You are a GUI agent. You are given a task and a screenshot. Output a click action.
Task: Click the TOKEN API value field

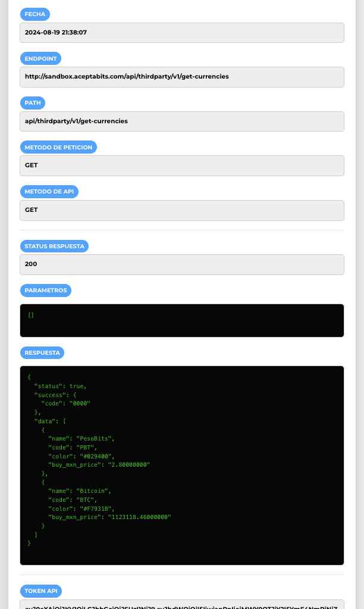click(181, 605)
